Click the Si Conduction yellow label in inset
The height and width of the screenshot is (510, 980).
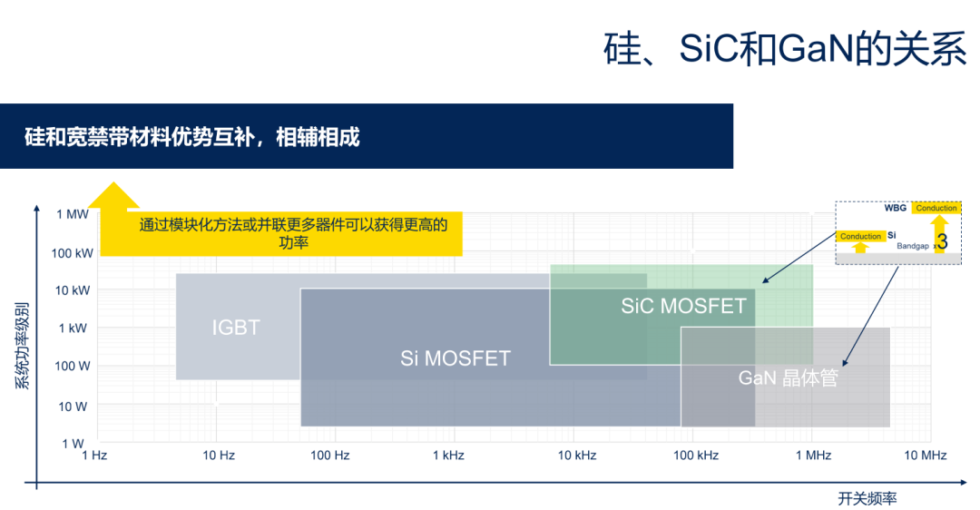pos(860,236)
